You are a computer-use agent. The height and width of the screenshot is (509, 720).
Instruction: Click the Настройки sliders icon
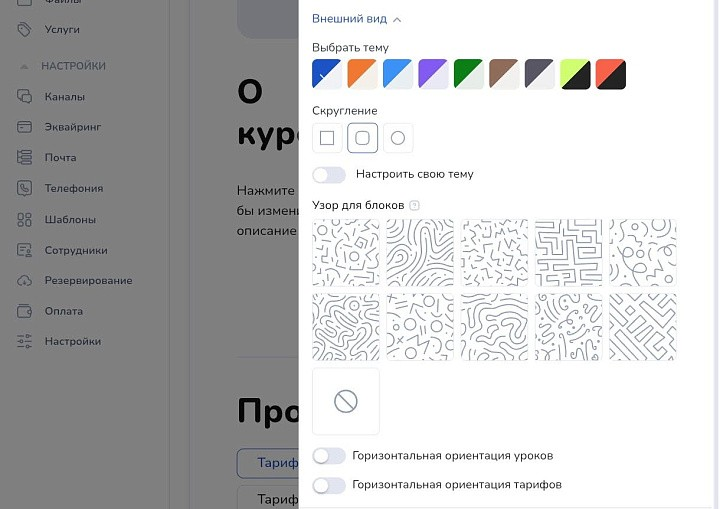click(24, 341)
